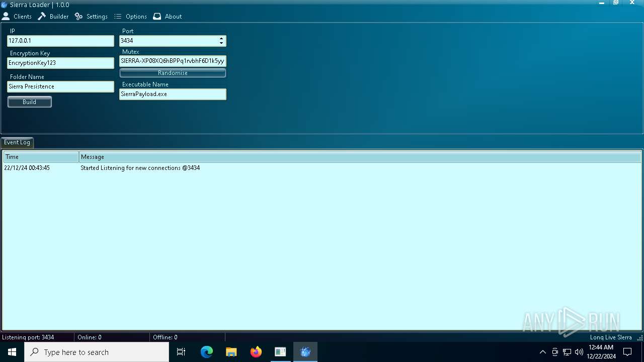Click the taskbar search box

click(x=97, y=352)
